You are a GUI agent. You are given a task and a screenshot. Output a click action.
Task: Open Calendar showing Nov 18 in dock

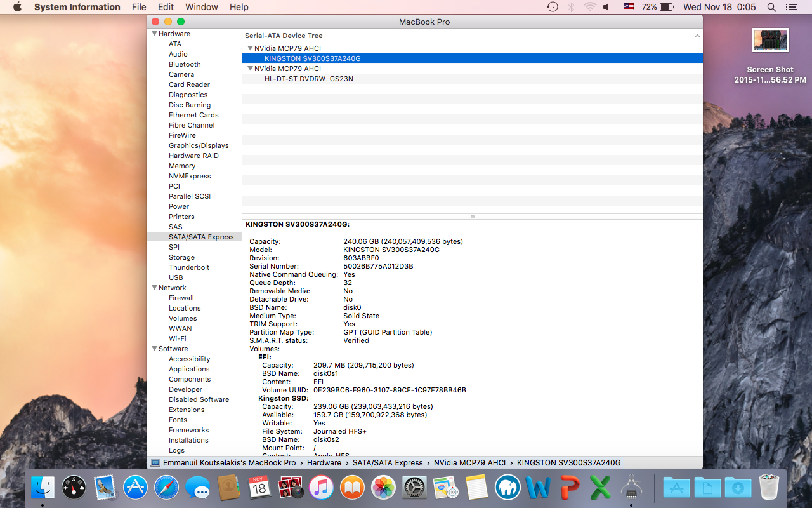pyautogui.click(x=259, y=488)
